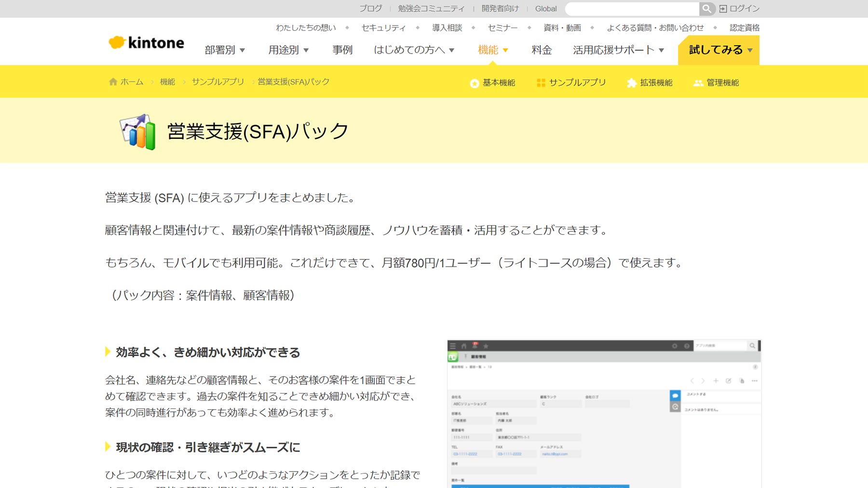Click the hamburger menu icon in app screenshot

(x=452, y=346)
